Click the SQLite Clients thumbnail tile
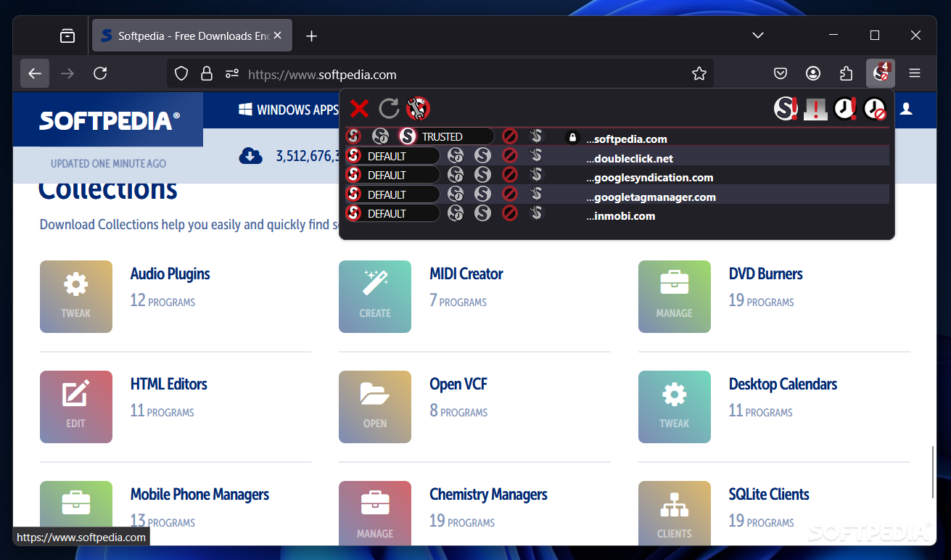 point(675,513)
